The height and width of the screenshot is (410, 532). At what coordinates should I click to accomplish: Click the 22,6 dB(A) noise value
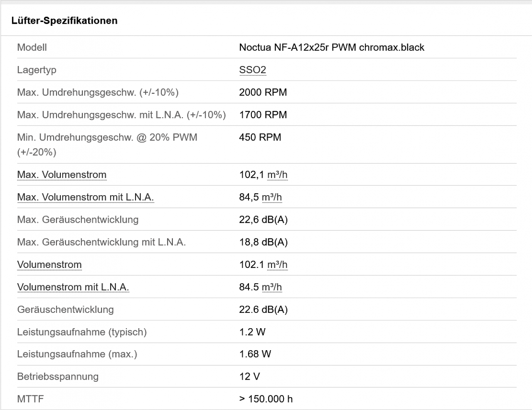point(263,219)
